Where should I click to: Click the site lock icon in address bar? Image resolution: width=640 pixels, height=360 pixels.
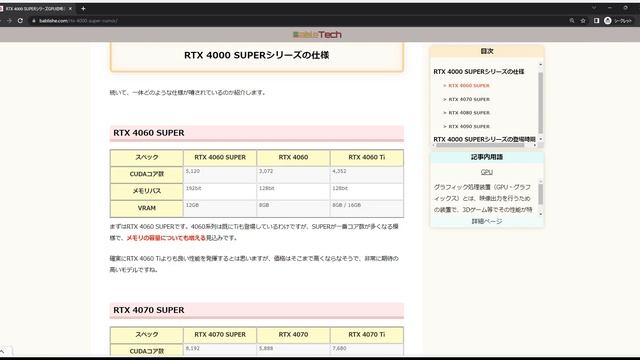click(x=34, y=20)
